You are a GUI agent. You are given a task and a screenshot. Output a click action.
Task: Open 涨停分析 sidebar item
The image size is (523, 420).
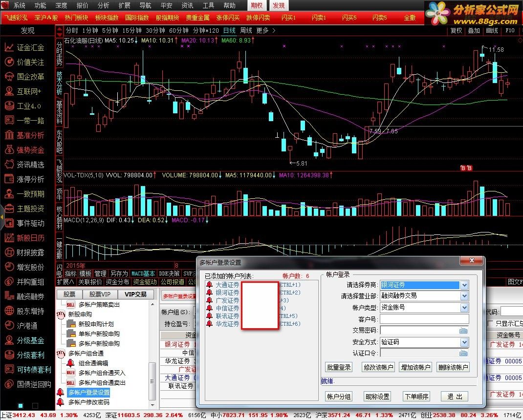24,179
